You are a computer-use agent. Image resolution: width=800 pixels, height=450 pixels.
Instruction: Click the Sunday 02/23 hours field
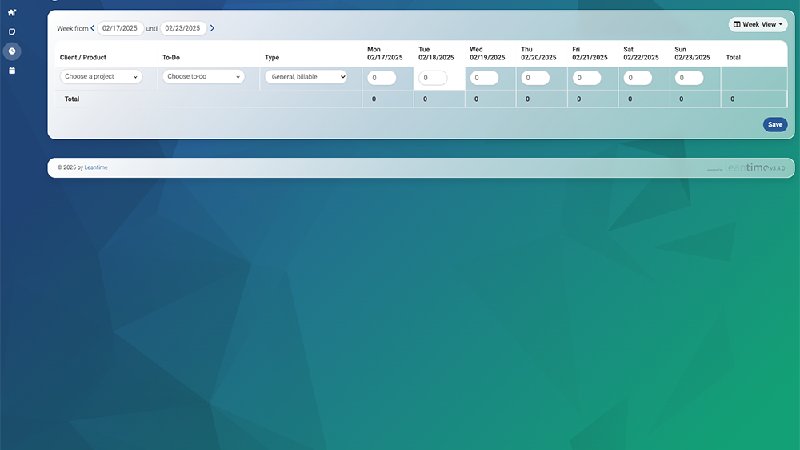[x=689, y=78]
